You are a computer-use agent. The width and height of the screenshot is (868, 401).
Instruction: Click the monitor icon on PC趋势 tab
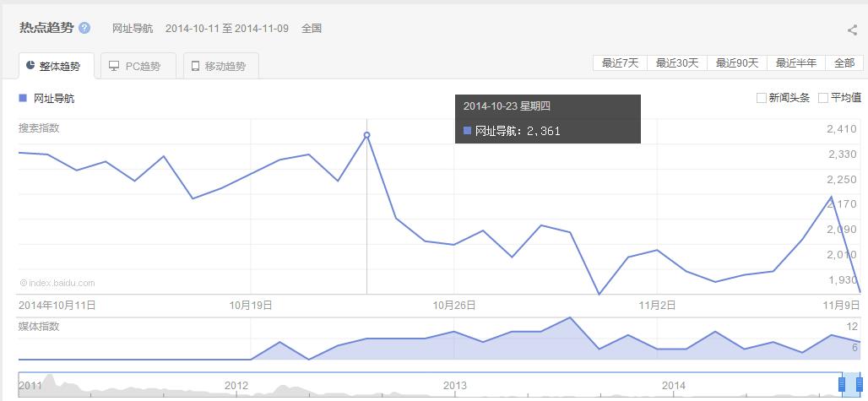(114, 66)
